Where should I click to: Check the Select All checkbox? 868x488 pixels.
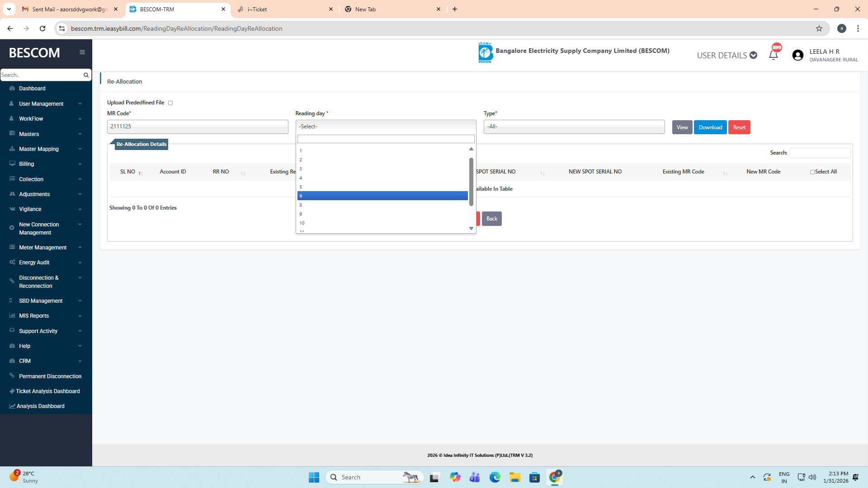(812, 172)
